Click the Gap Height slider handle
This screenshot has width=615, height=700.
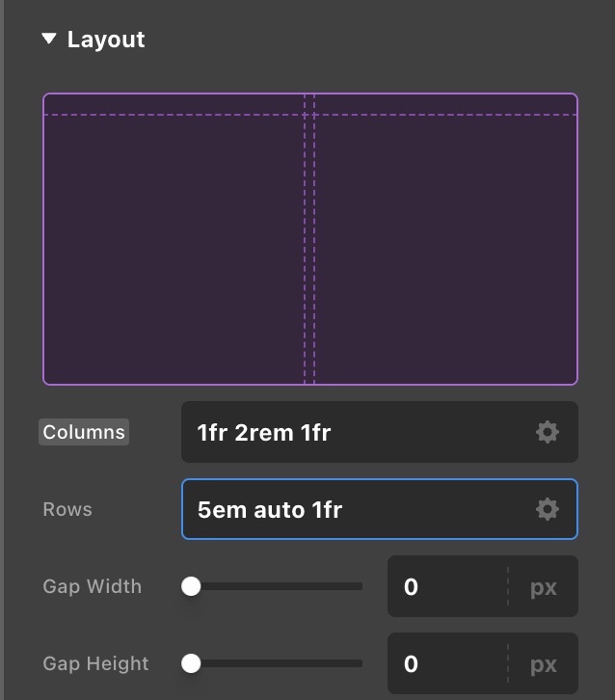(191, 663)
